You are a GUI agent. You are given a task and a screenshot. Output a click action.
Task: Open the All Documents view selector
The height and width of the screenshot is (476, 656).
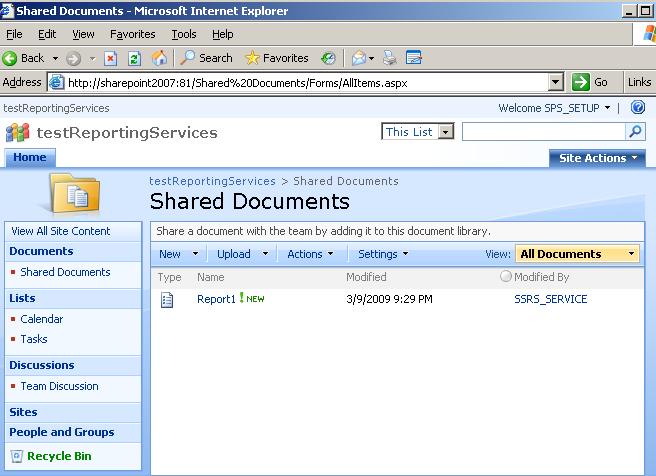click(x=577, y=254)
